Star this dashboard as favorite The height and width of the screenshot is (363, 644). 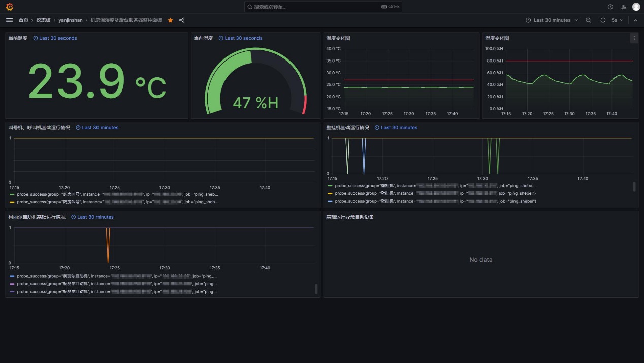(x=170, y=20)
